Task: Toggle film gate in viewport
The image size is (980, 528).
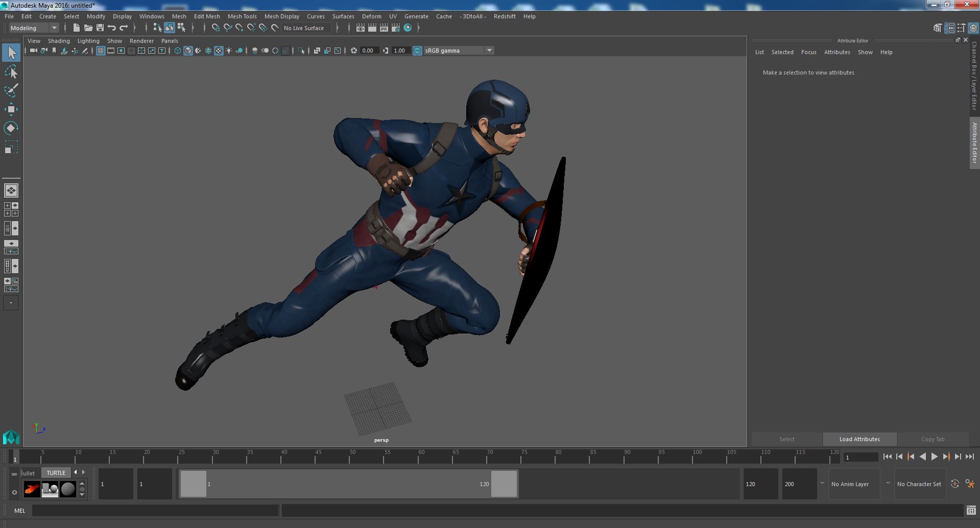Action: point(111,51)
